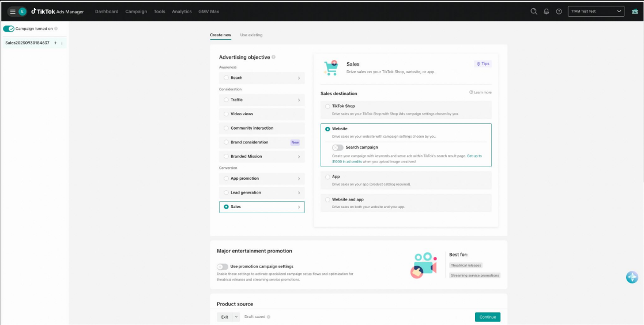Click the Product source heading

click(235, 304)
